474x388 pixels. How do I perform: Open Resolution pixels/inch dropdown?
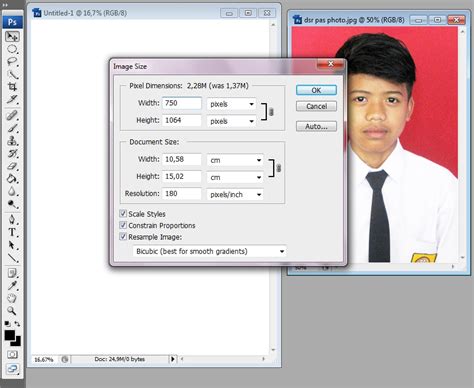pos(235,194)
